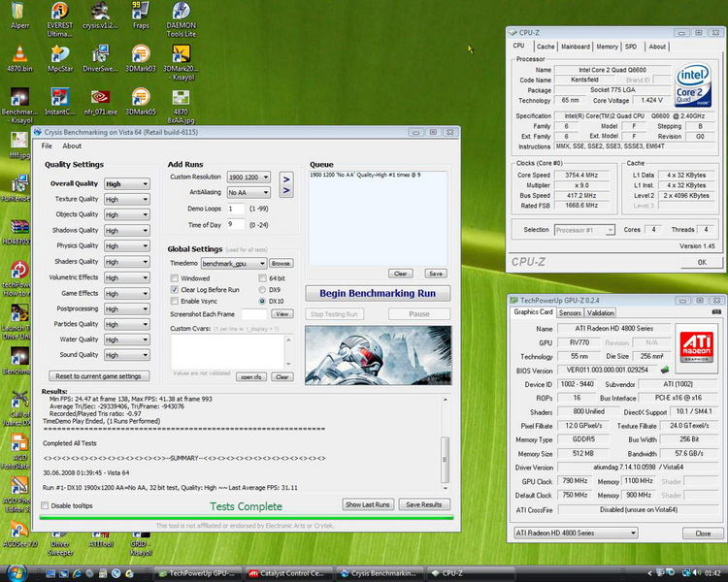Click the Intel Core 2 Quad logo

pyautogui.click(x=693, y=86)
